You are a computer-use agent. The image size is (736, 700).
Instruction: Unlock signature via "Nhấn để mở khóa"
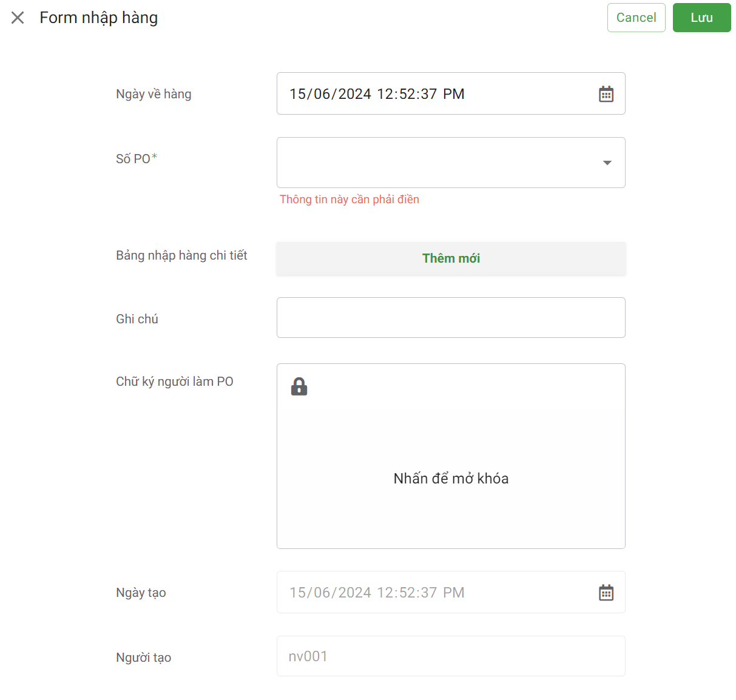click(451, 479)
